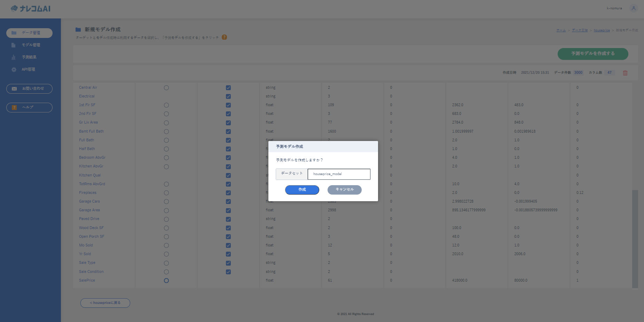The image size is (644, 322).
Task: Click the ナレコムAI logo
Action: (x=30, y=8)
